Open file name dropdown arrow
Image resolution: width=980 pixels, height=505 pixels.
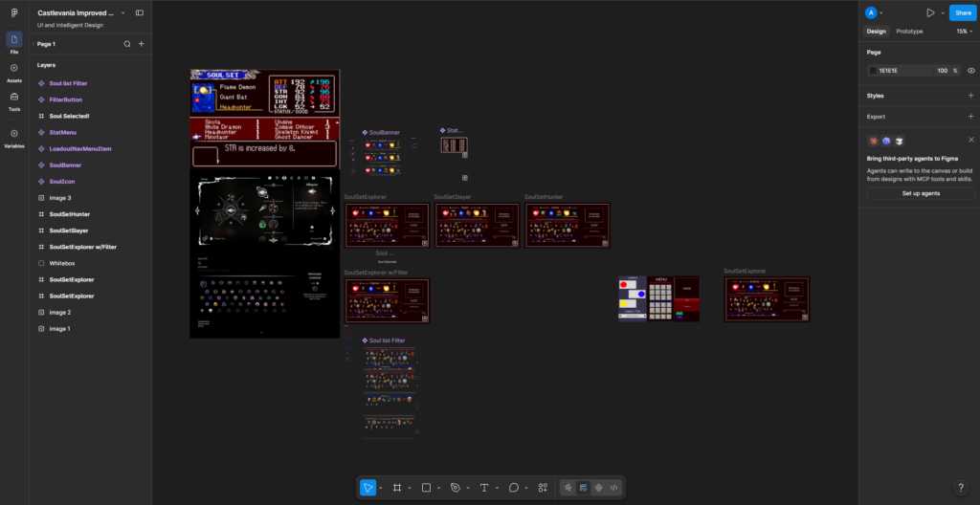click(x=123, y=13)
